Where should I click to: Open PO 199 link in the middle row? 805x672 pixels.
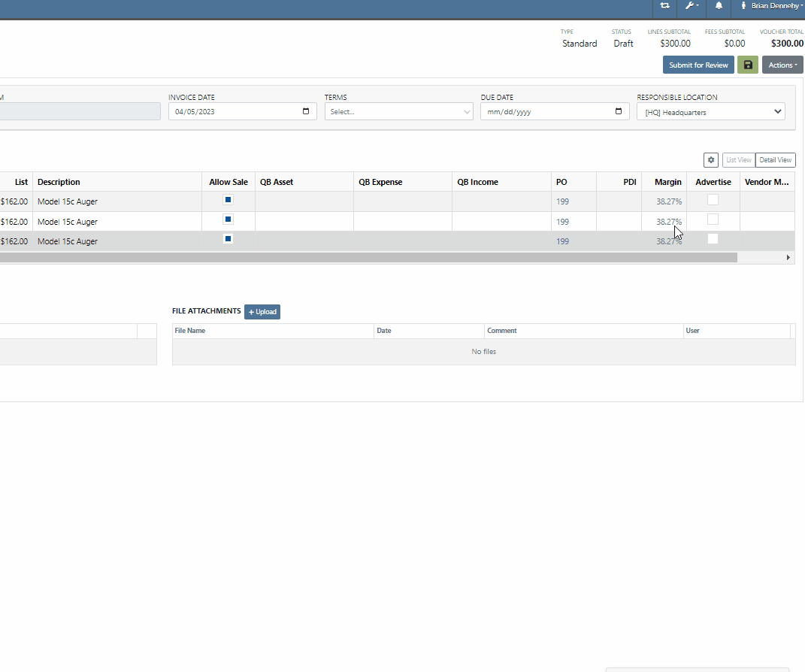coord(563,222)
